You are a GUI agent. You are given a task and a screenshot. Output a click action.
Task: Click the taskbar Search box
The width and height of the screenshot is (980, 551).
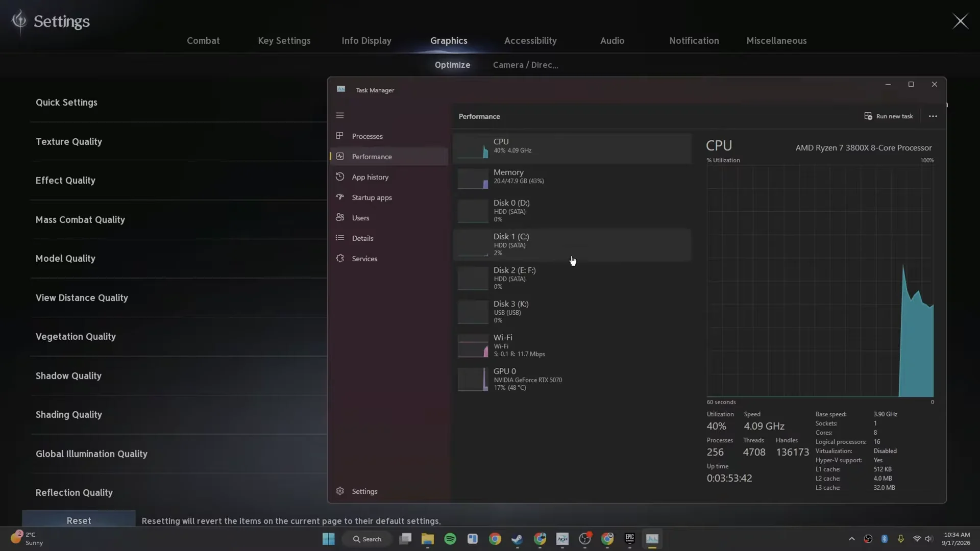(367, 539)
